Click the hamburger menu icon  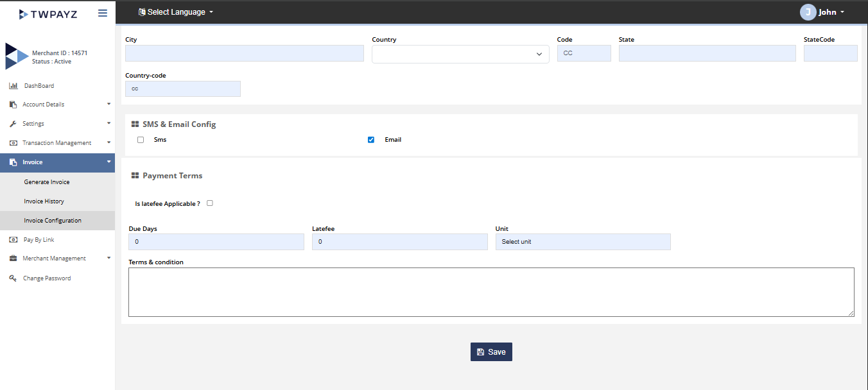tap(103, 13)
